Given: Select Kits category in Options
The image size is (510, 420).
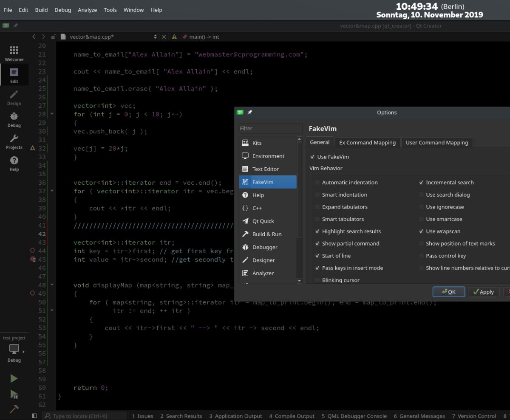Looking at the screenshot, I should tap(267, 143).
